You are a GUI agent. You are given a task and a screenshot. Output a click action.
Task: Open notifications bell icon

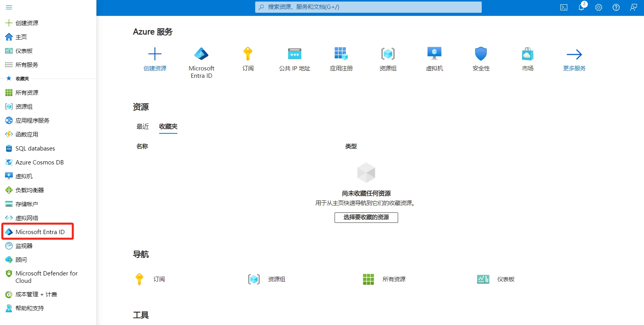click(581, 7)
